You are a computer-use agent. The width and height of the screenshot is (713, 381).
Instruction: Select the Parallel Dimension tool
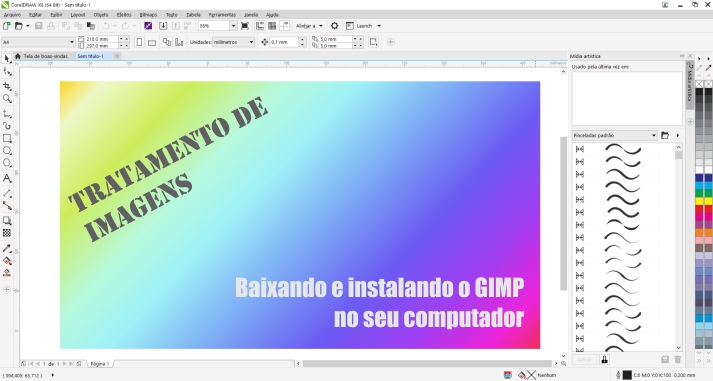point(7,193)
